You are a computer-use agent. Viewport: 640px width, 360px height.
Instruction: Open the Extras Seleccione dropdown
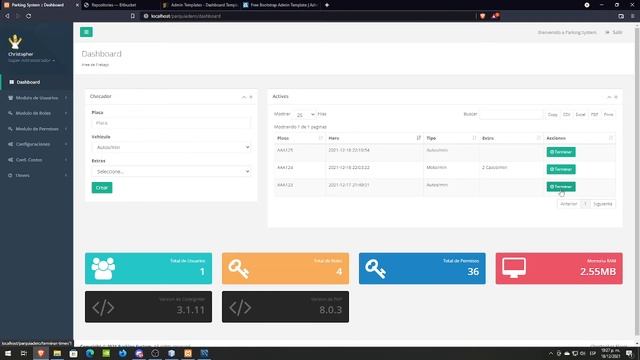(171, 171)
